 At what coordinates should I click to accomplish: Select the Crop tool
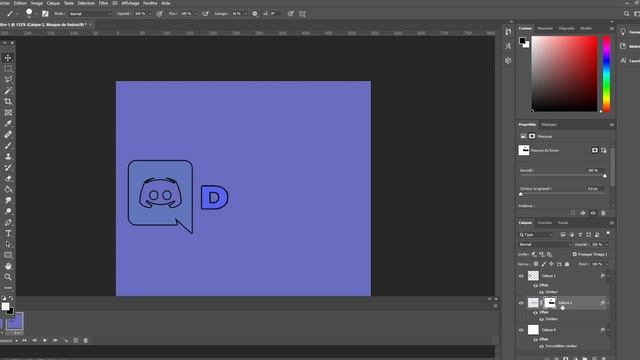8,102
